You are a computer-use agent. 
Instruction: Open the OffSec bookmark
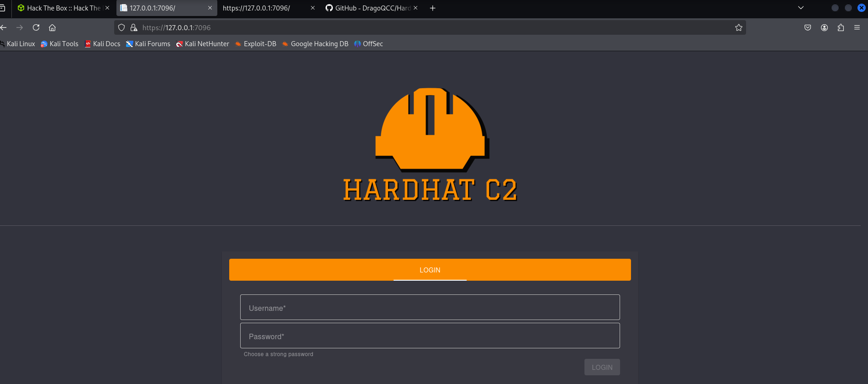[368, 44]
